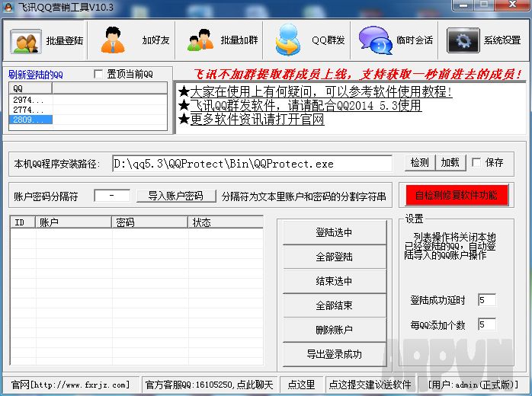Enable the 置顶当前QQ checkbox

(x=98, y=74)
